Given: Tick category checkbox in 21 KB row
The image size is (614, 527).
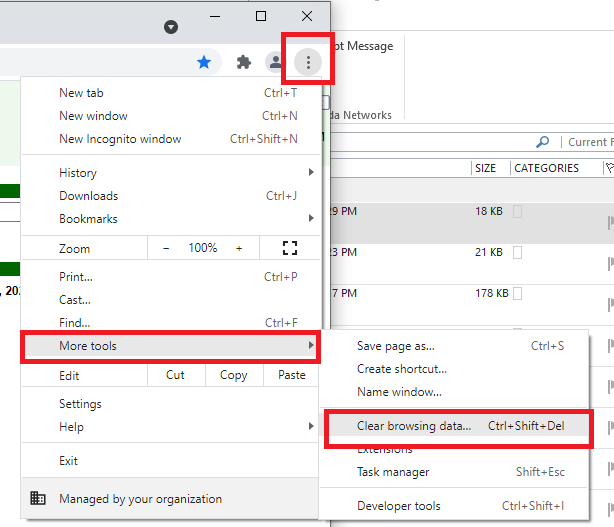Looking at the screenshot, I should 518,253.
